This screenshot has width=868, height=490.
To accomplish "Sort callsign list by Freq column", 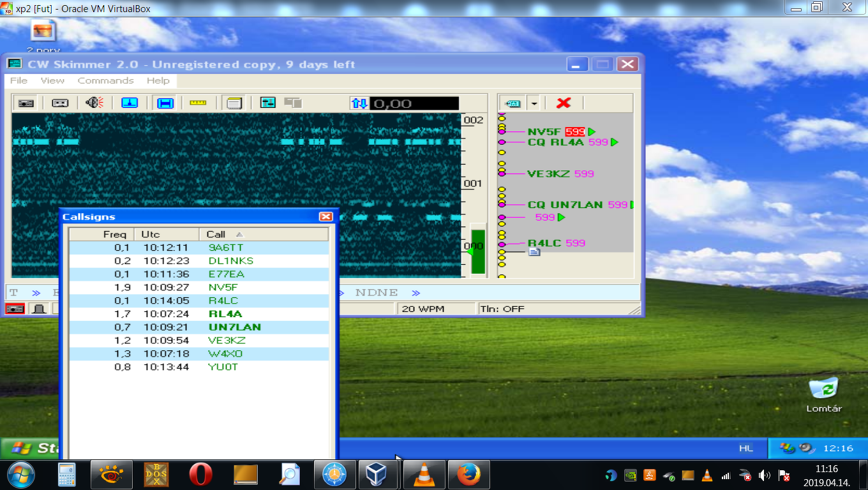I will pos(101,234).
